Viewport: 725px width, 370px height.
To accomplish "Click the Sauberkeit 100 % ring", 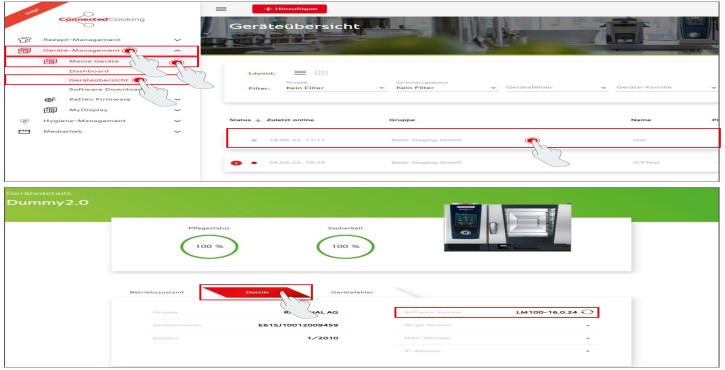I will click(345, 247).
